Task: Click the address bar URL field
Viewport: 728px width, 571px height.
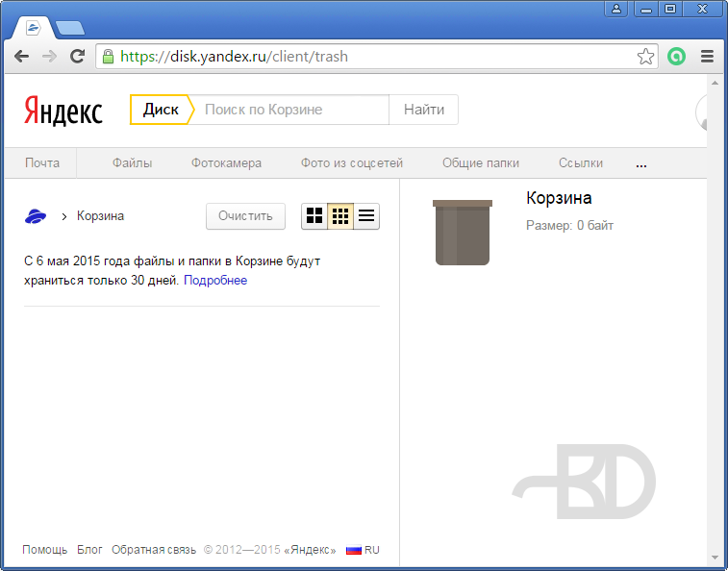Action: point(376,57)
